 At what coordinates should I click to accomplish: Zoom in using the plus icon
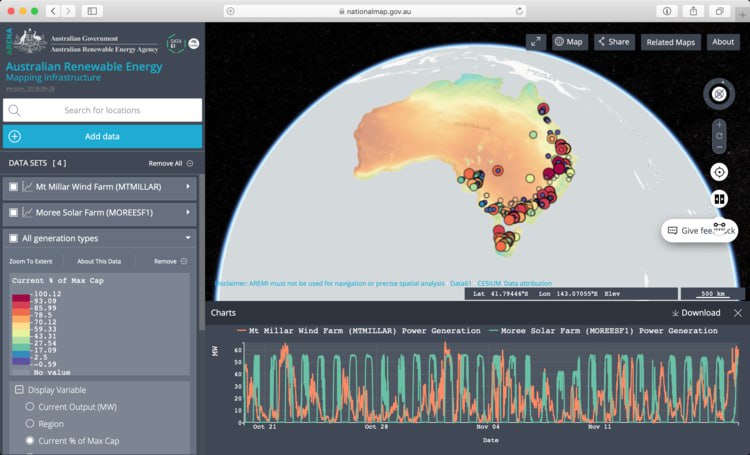(719, 125)
